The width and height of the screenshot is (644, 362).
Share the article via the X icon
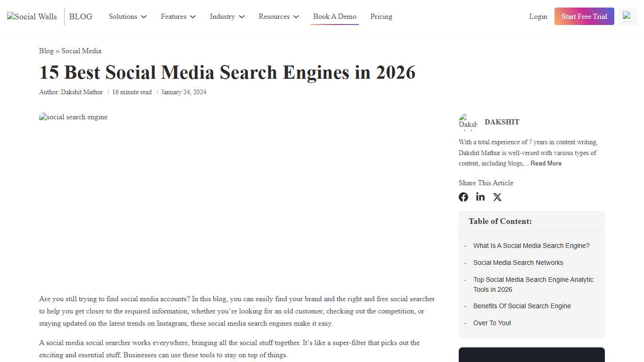click(x=497, y=197)
